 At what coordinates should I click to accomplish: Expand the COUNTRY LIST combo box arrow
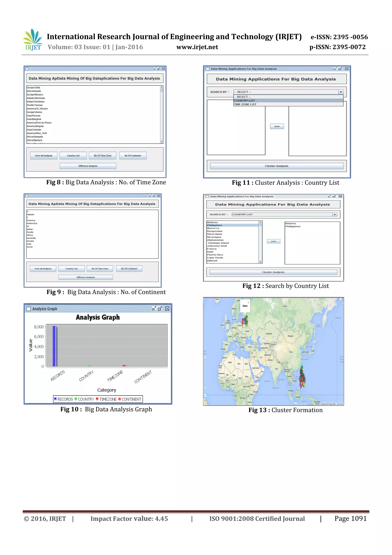[335, 214]
